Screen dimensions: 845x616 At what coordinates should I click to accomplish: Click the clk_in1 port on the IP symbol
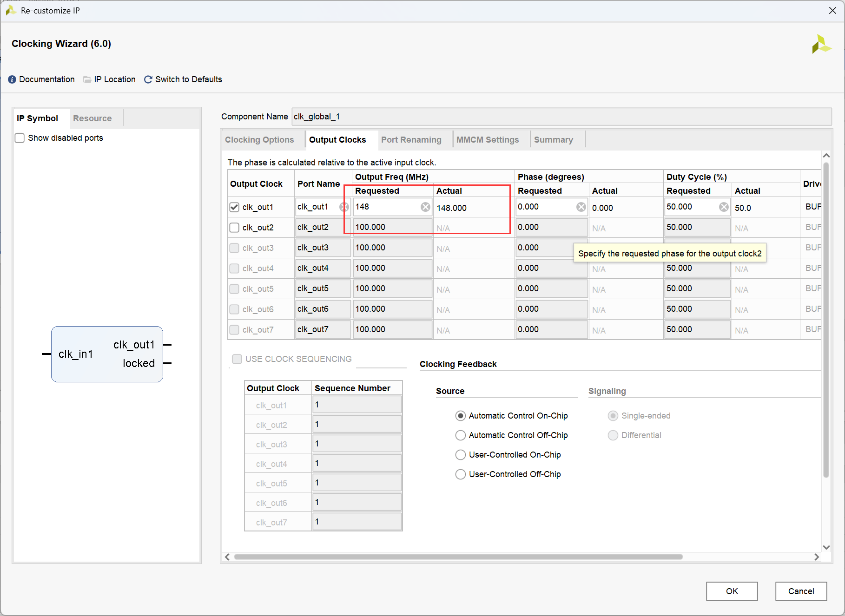(x=76, y=354)
